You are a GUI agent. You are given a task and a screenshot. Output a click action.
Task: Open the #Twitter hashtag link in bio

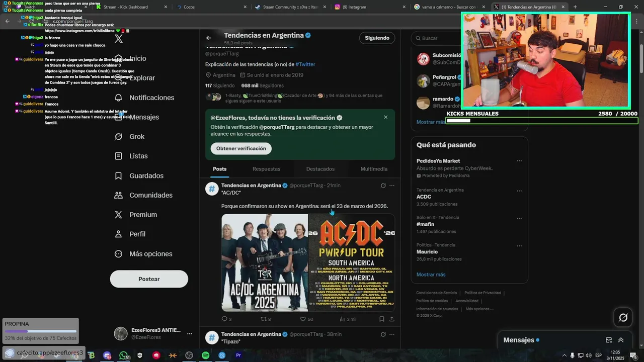[305, 64]
